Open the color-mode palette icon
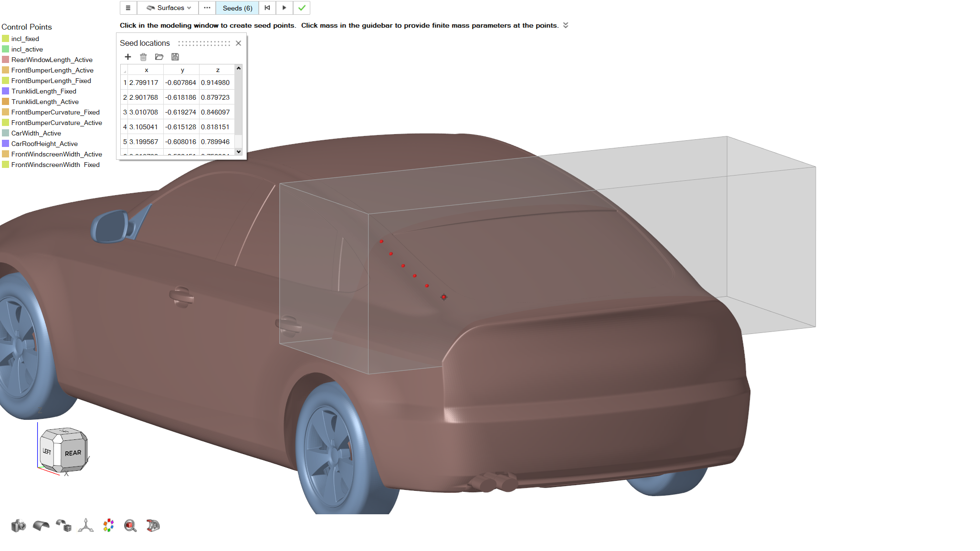The width and height of the screenshot is (980, 551). [108, 526]
